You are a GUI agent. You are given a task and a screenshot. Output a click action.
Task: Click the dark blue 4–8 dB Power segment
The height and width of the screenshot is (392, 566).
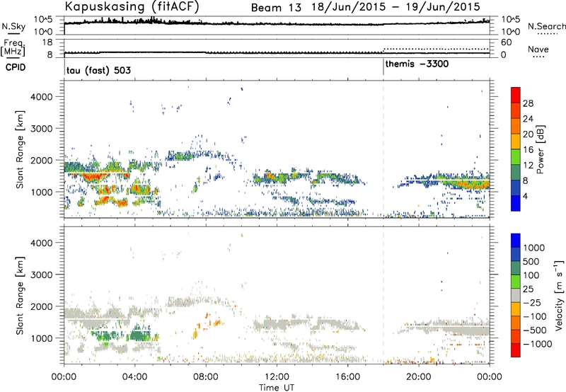click(x=516, y=188)
